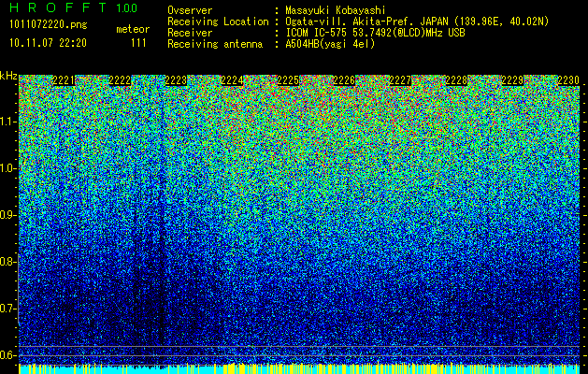This screenshot has width=588, height=374.
Task: Click the 0.8 frequency axis label
Action: (x=7, y=262)
